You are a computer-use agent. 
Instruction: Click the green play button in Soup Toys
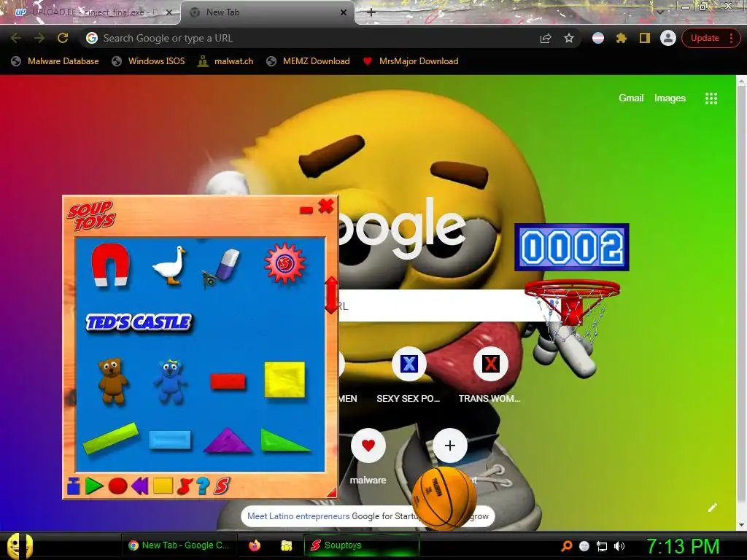tap(94, 486)
